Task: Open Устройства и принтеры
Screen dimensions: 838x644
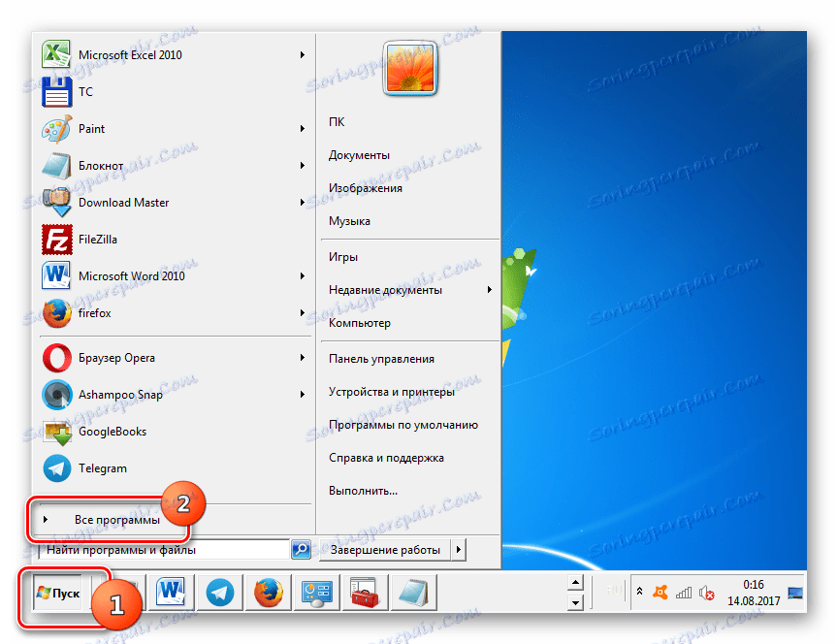Action: pyautogui.click(x=392, y=392)
